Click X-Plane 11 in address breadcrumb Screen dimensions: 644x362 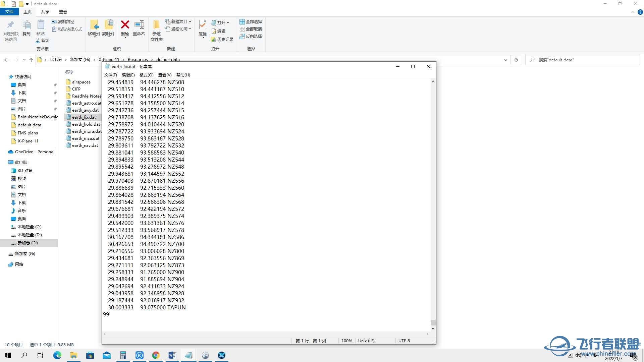tap(109, 60)
